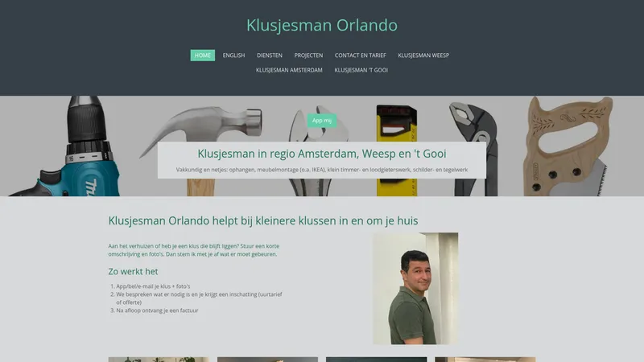Click the banner heading about Amsterdam, Weesp and 't Gooi
Viewport: 644px width, 362px height.
[x=321, y=154]
